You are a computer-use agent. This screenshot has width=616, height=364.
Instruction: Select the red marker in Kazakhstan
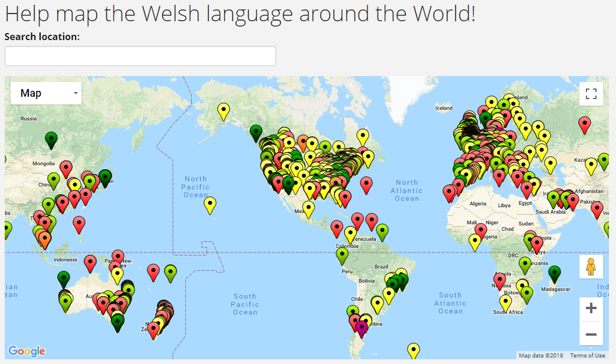click(x=584, y=123)
